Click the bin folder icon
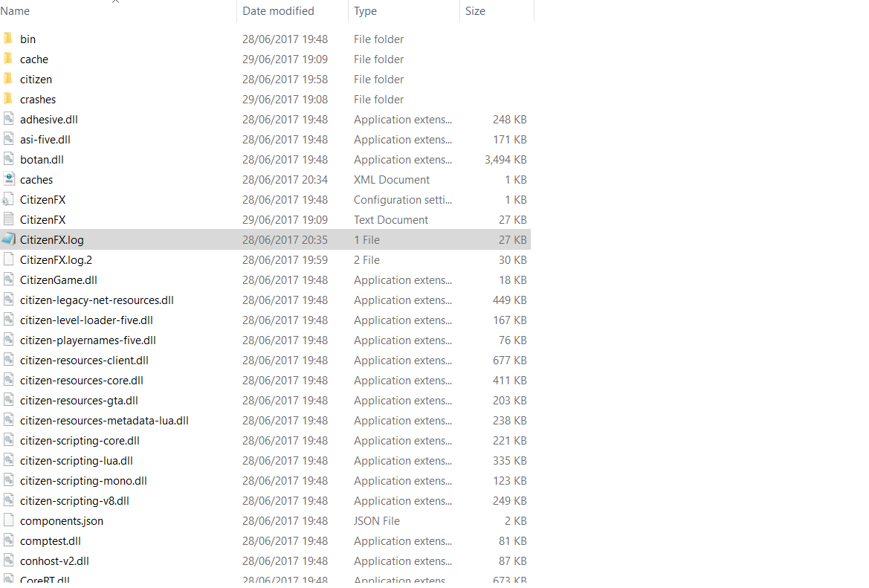The width and height of the screenshot is (869, 588). pos(8,38)
